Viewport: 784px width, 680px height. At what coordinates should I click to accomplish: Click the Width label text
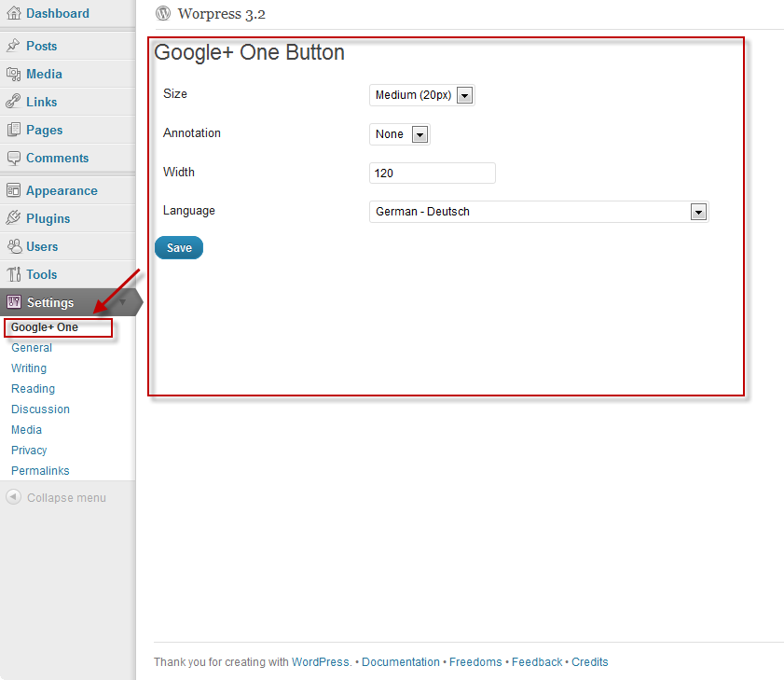(178, 172)
